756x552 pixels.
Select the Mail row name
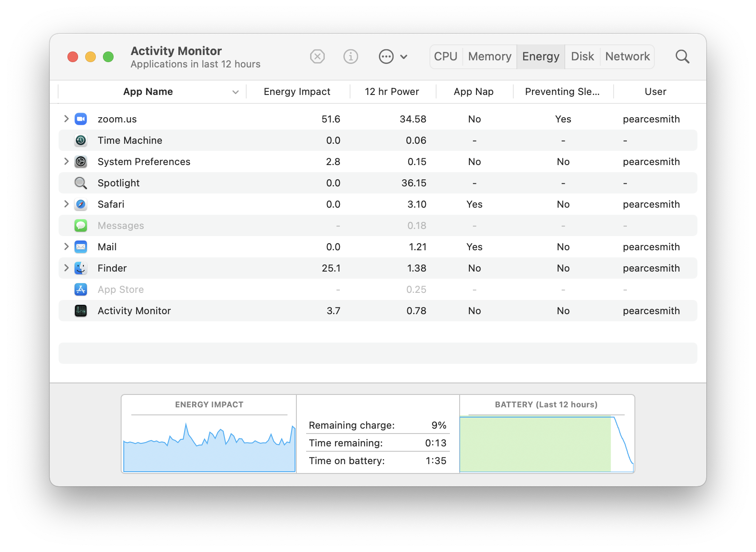[x=107, y=247]
